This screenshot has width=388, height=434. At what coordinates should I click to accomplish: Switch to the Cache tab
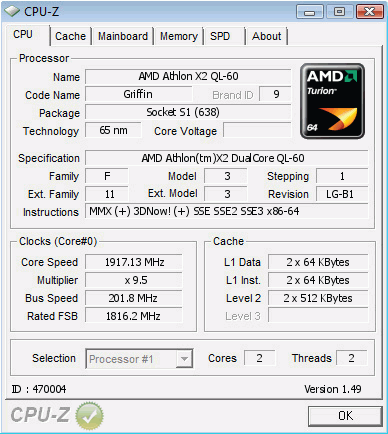tap(70, 36)
